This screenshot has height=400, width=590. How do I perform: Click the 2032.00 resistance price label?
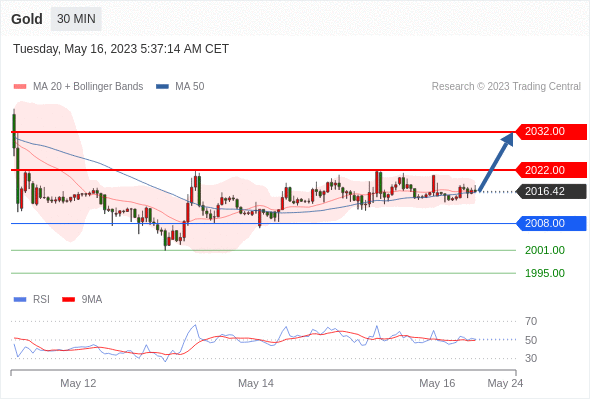tap(551, 131)
